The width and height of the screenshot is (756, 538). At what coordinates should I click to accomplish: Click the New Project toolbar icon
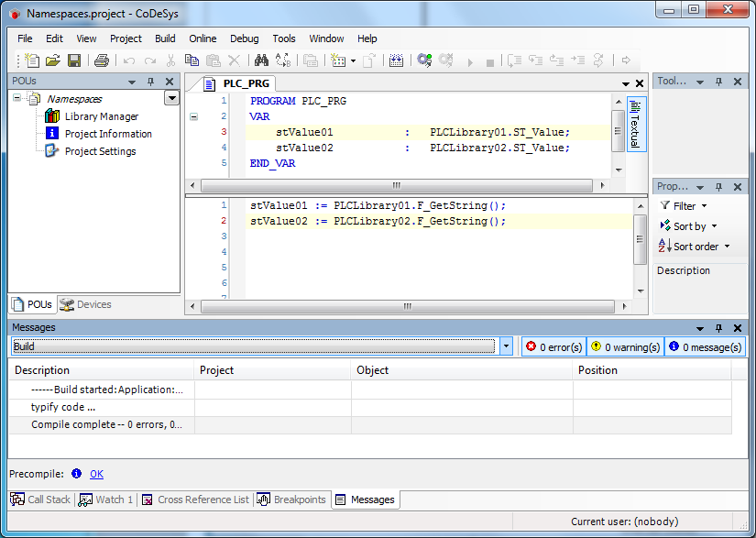[33, 60]
